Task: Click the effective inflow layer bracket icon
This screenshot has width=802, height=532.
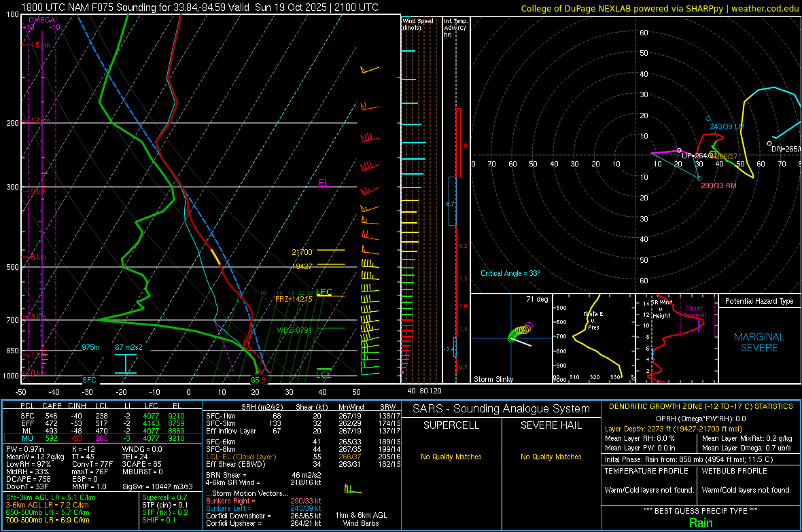Action: click(x=126, y=363)
